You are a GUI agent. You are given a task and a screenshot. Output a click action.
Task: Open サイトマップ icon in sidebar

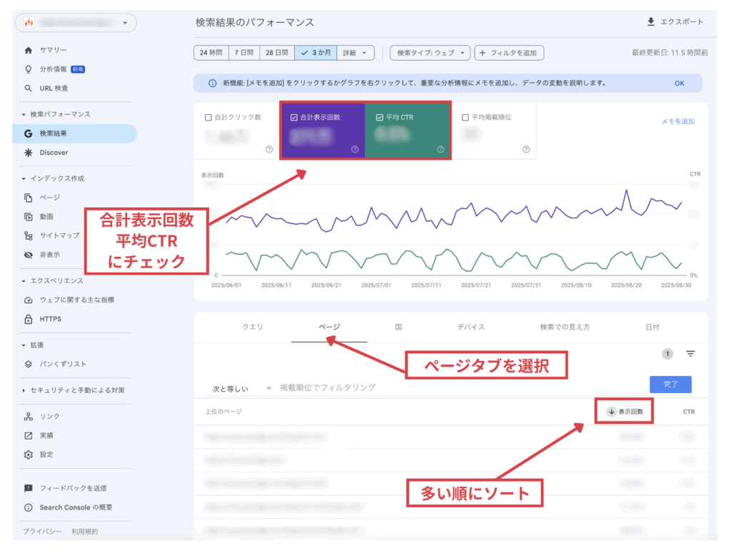click(29, 235)
